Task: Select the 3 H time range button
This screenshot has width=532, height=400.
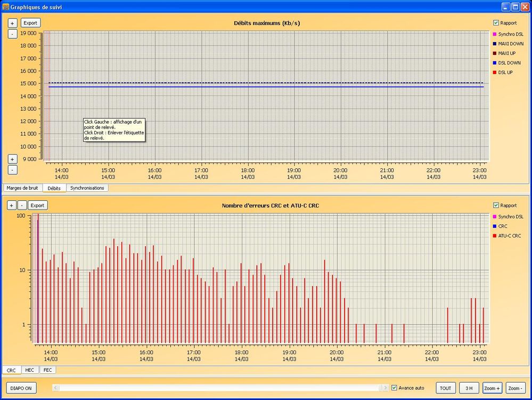Action: pos(469,388)
